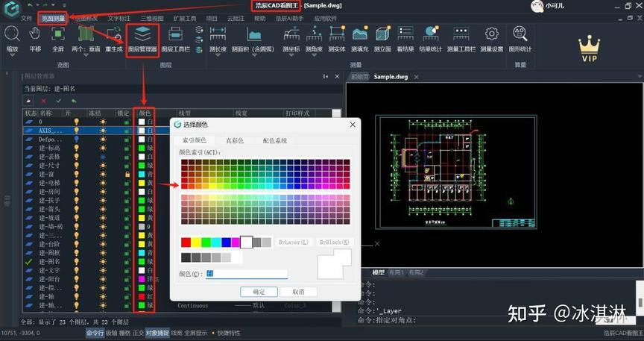Unlock the padlock on layer 建-窗

[x=127, y=175]
